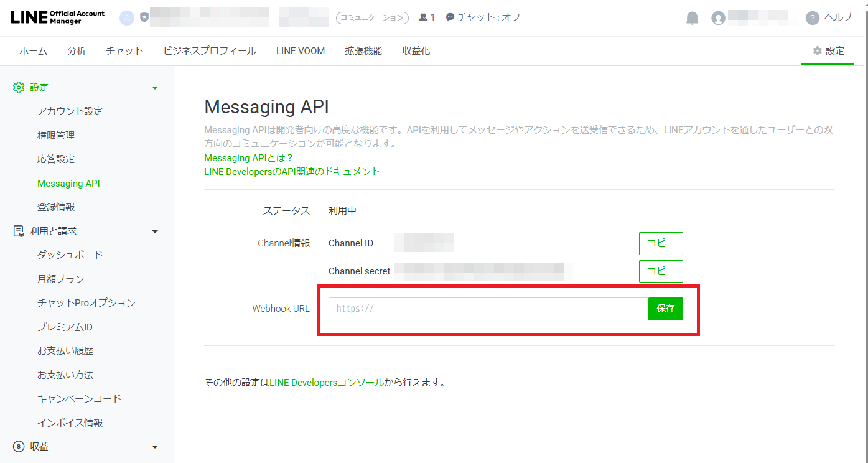Click the chat status speech bubble icon

pyautogui.click(x=450, y=17)
